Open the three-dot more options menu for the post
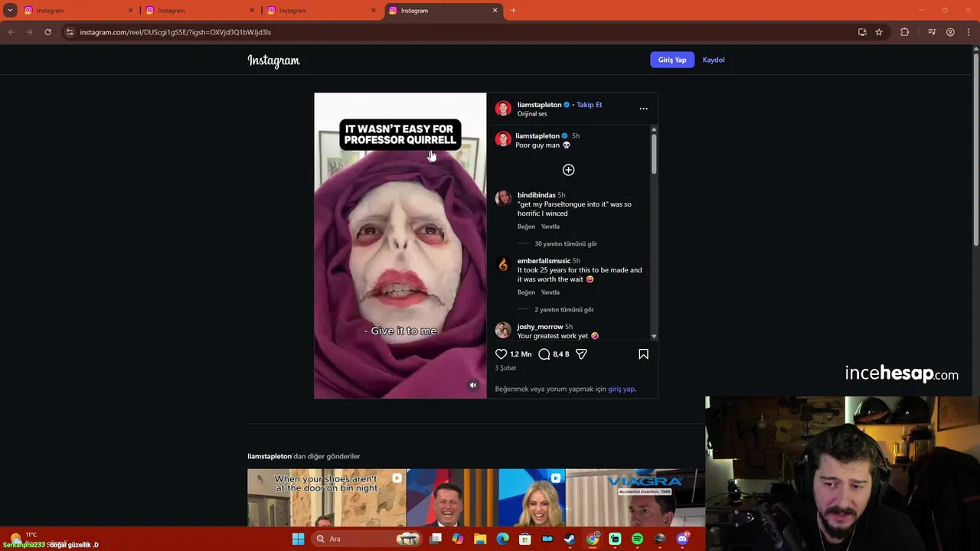The height and width of the screenshot is (551, 980). coord(643,109)
